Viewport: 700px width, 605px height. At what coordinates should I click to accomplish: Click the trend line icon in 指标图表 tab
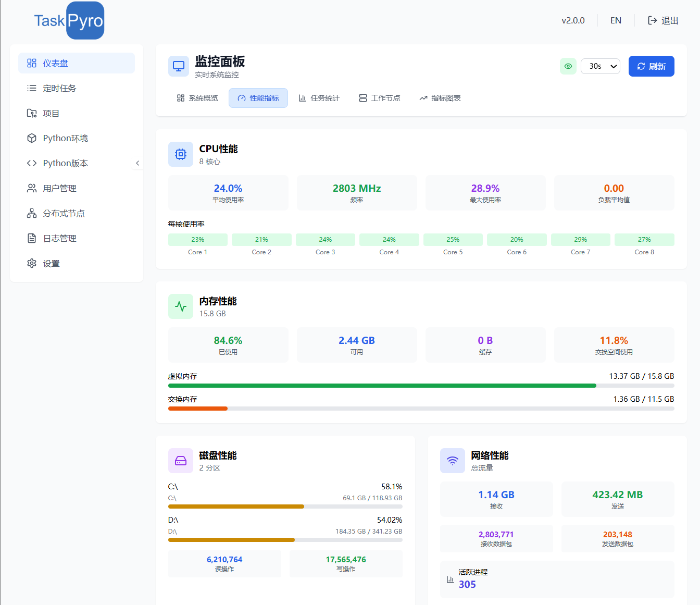pos(423,98)
